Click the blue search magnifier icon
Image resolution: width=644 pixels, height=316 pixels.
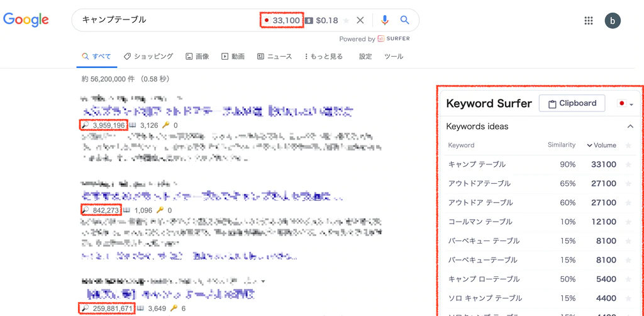405,20
